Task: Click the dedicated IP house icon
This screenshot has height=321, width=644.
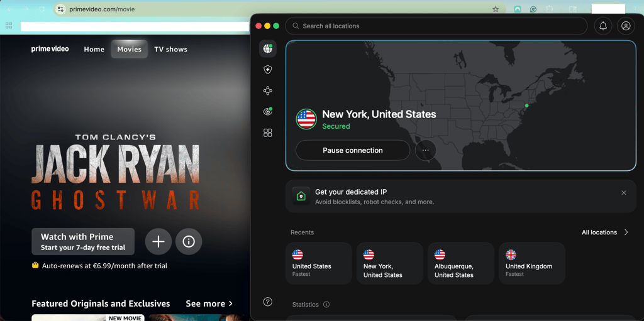Action: click(x=301, y=196)
